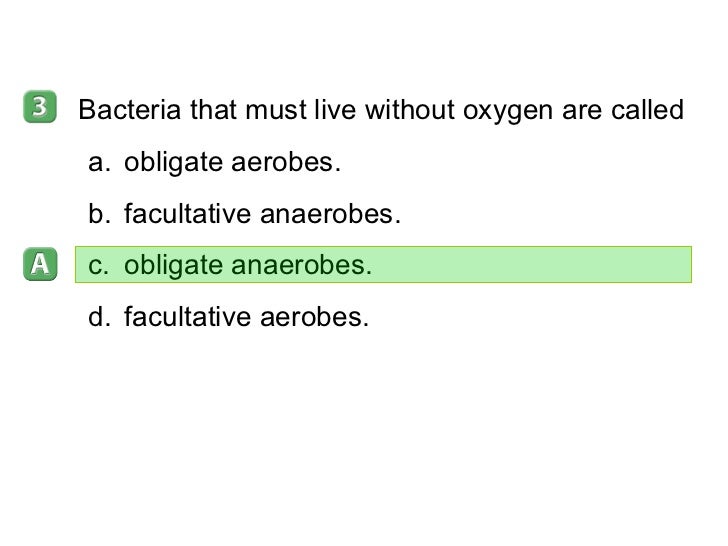Click the letter a. label
728x546 pixels.
[x=99, y=163]
